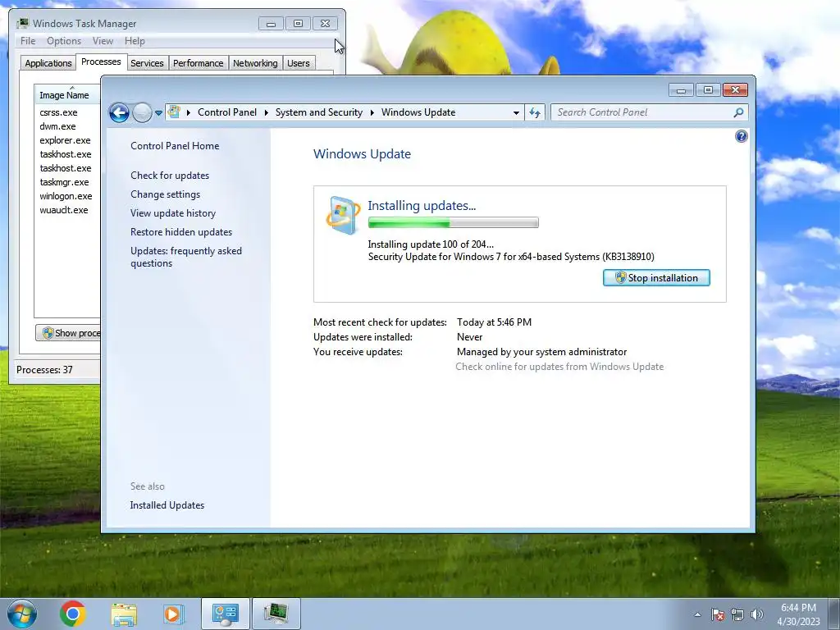Launch Google Chrome from taskbar

(x=73, y=614)
